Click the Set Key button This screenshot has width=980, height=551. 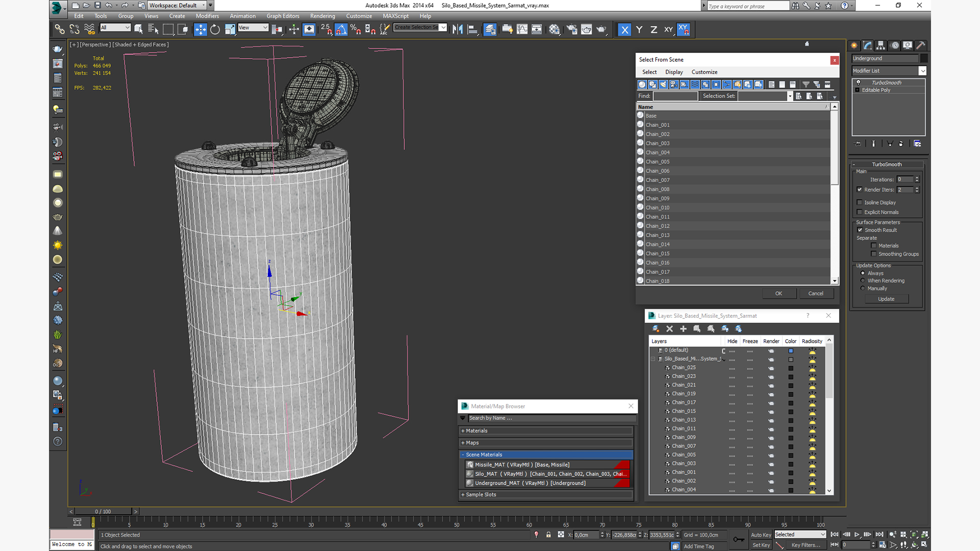tap(761, 545)
